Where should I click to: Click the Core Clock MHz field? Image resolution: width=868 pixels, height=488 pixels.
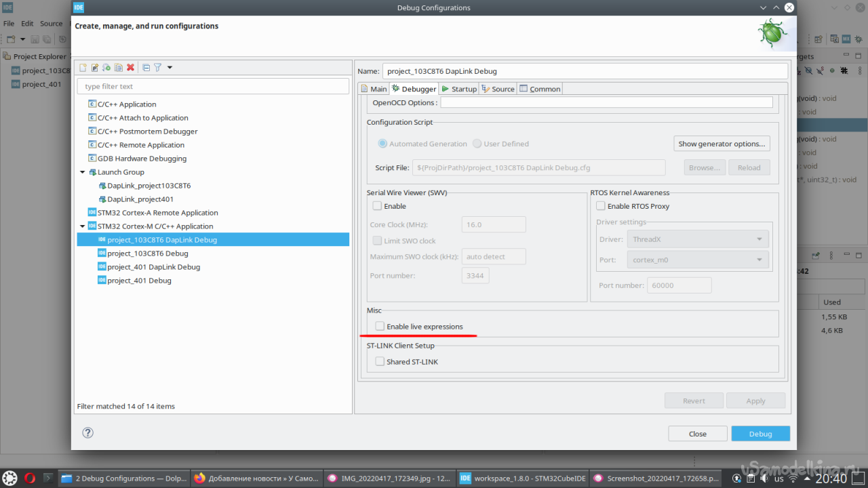[494, 225]
